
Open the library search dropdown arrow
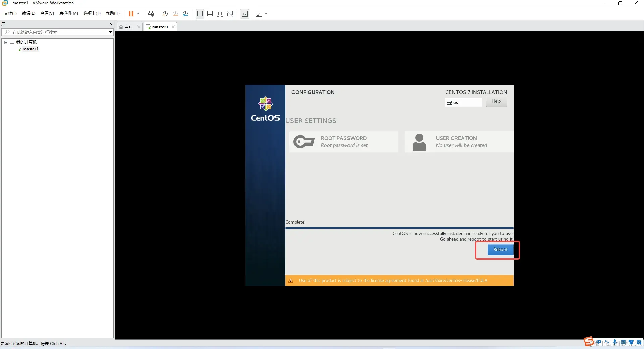(x=111, y=32)
